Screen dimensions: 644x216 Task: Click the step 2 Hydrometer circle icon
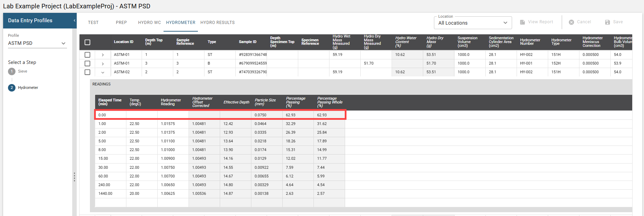(x=12, y=88)
